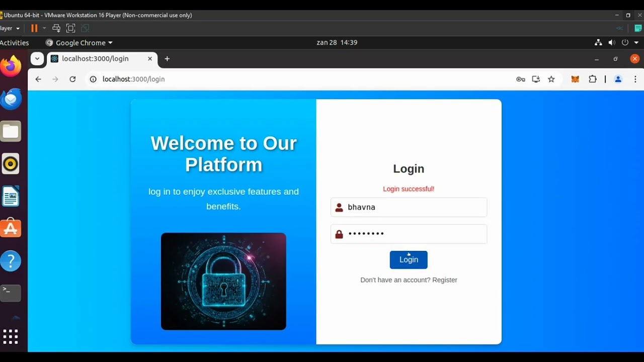Open Chrome tab search dropdown

37,59
